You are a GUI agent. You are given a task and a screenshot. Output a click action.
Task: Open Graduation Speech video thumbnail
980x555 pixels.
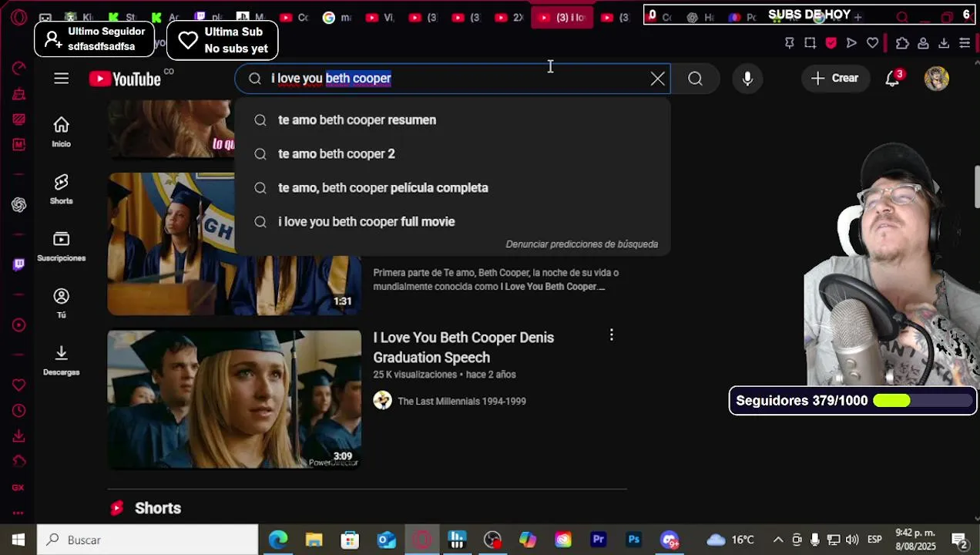point(234,399)
